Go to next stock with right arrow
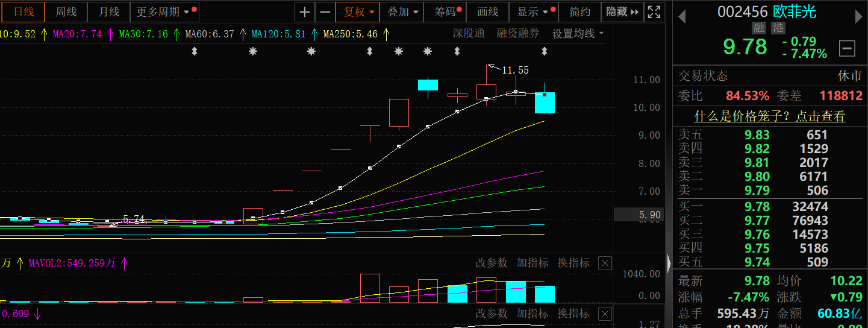This screenshot has height=328, width=868. coord(859,17)
